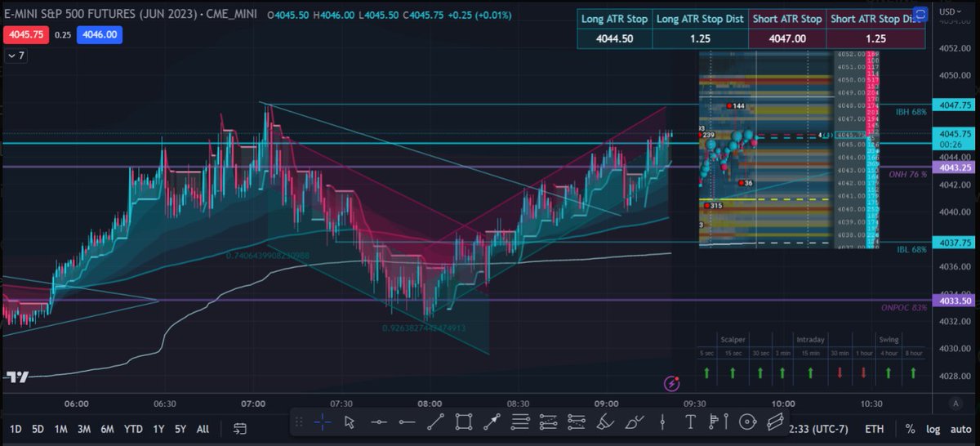
Task: Switch to YTD time range
Action: tap(133, 428)
